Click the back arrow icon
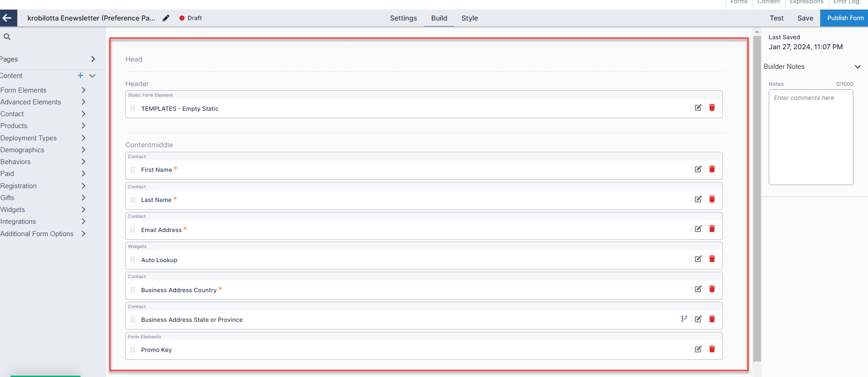Screen dimensions: 868x377 click(8, 18)
